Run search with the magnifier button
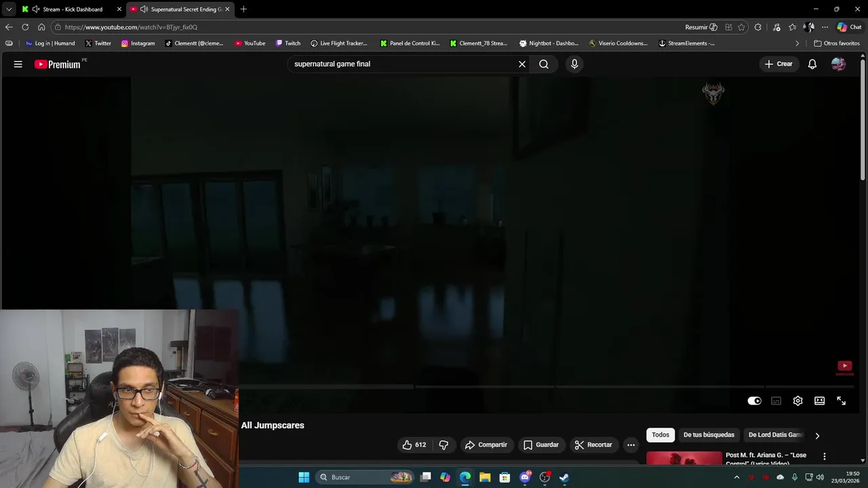 544,64
